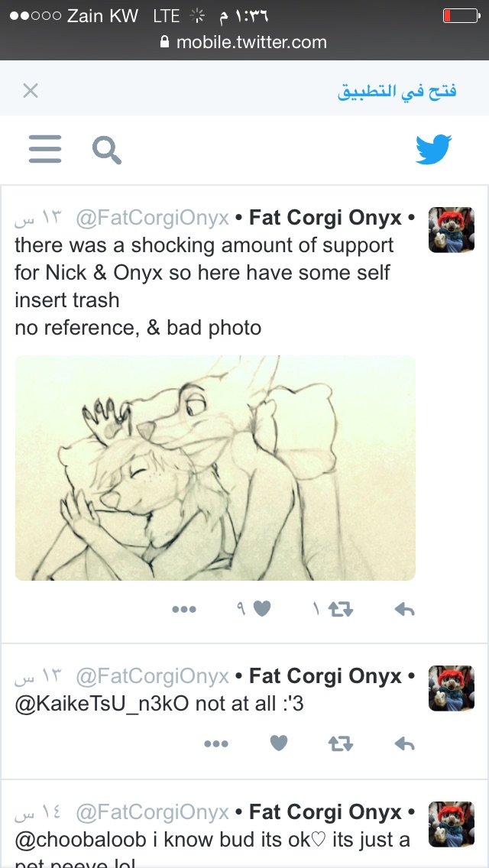Tap the search magnifier icon
Viewport: 489px width, 868px height.
(106, 150)
